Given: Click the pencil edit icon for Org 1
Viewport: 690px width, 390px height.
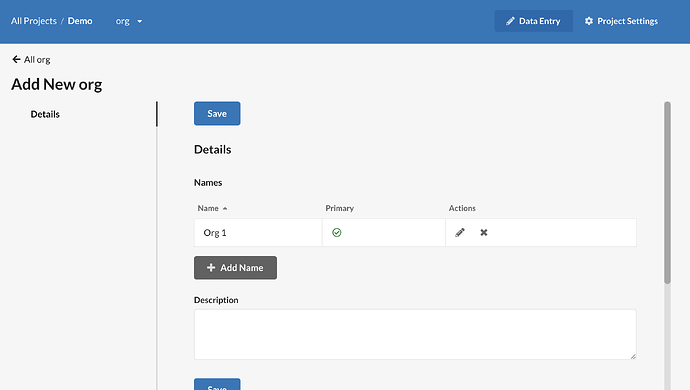Looking at the screenshot, I should coord(460,232).
